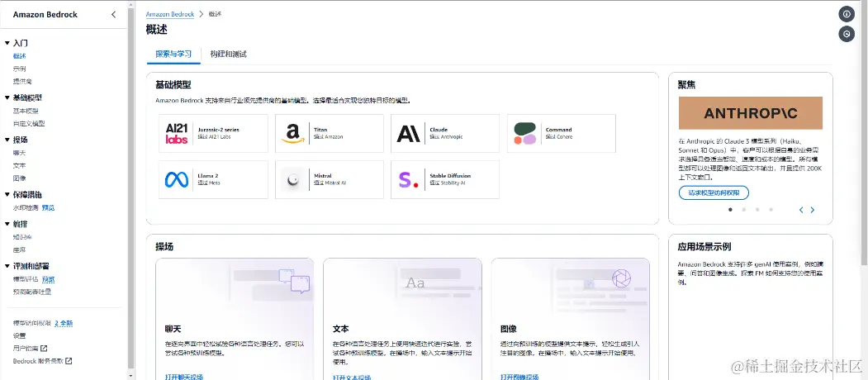Click the 应用场景示例 panel heading

tap(704, 247)
